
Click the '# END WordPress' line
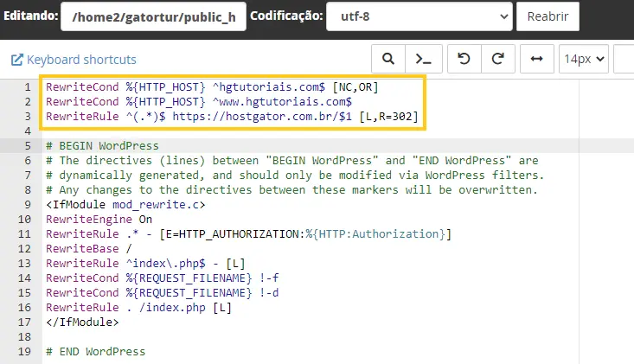click(95, 352)
